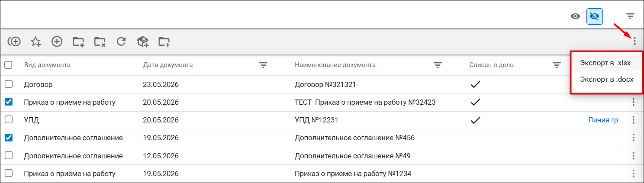Click the folder upload arrow icon
The image size is (644, 183).
tap(164, 42)
